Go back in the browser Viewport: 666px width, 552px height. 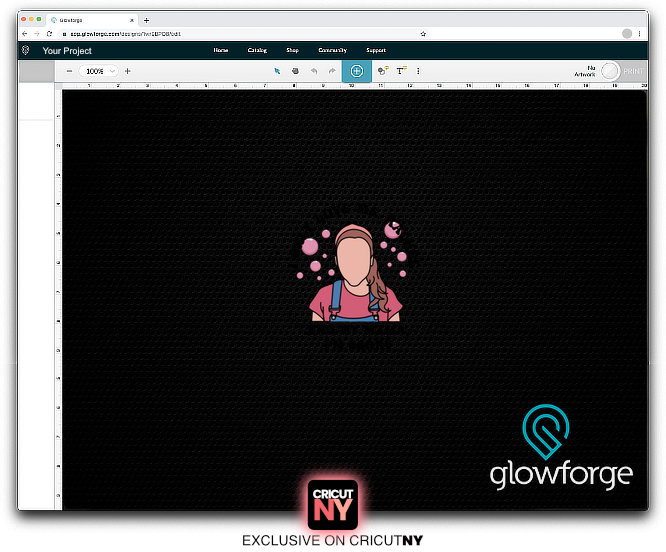point(25,34)
